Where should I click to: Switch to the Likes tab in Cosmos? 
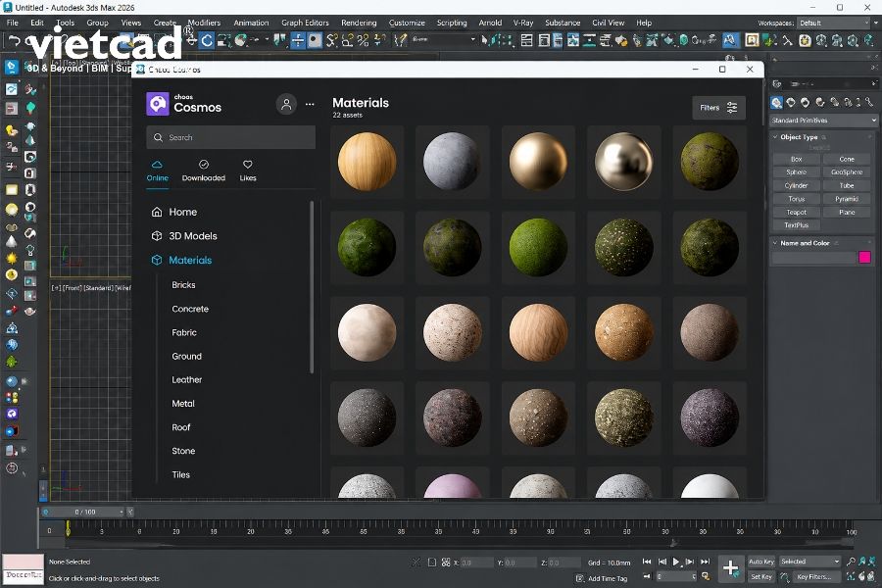(x=248, y=171)
